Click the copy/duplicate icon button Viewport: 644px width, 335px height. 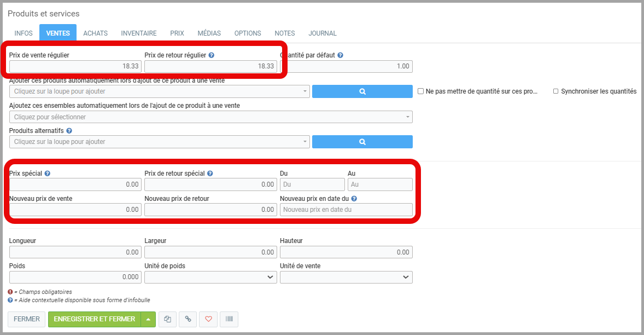168,319
